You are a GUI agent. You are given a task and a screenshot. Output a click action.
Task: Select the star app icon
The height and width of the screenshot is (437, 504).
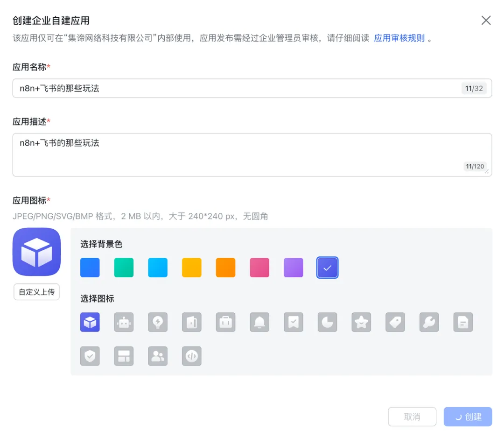click(x=361, y=322)
